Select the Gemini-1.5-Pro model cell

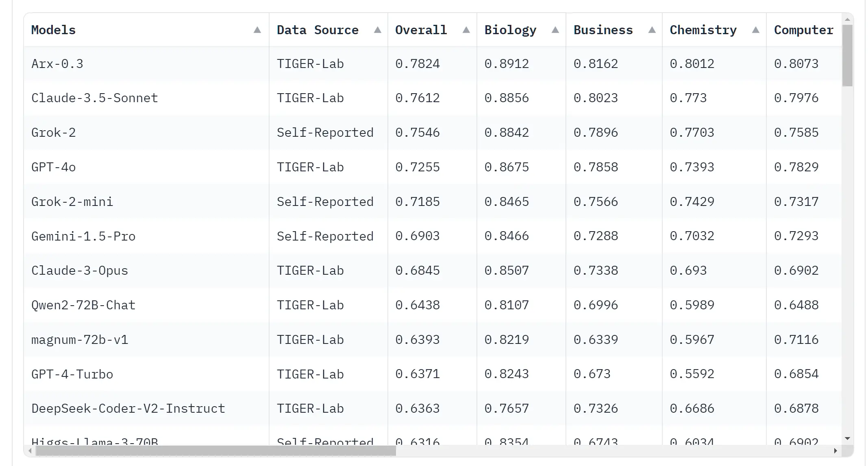[x=146, y=236]
